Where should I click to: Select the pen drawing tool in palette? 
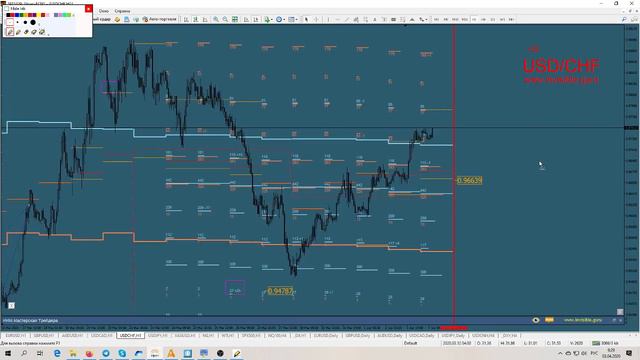click(10, 31)
